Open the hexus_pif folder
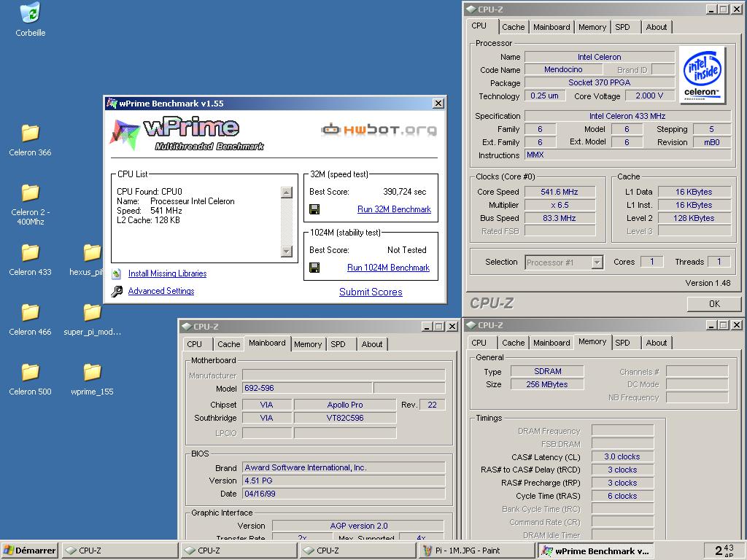 click(92, 253)
